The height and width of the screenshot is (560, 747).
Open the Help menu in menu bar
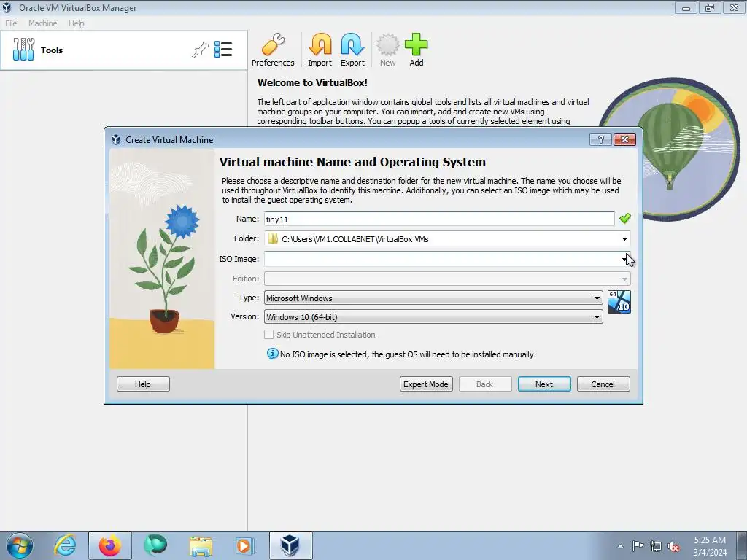[x=76, y=23]
